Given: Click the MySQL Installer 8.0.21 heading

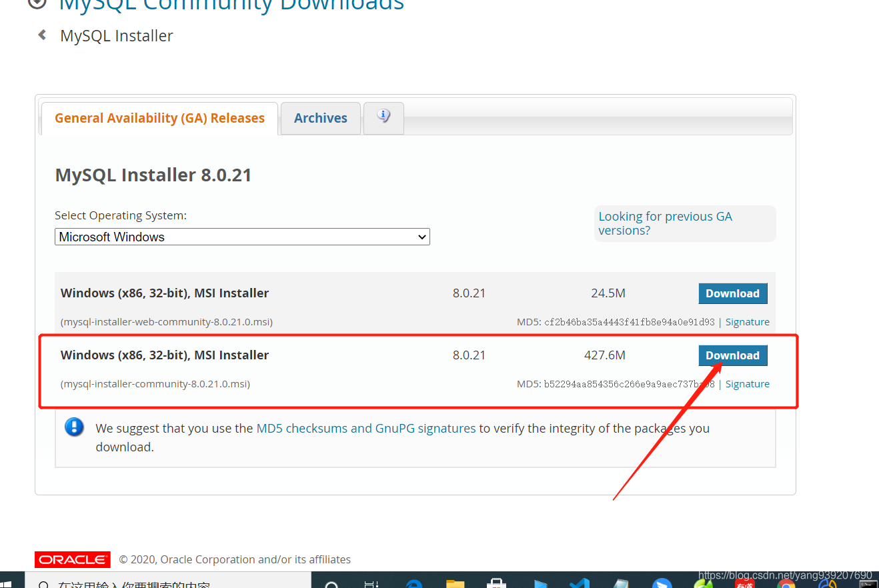Looking at the screenshot, I should point(153,175).
